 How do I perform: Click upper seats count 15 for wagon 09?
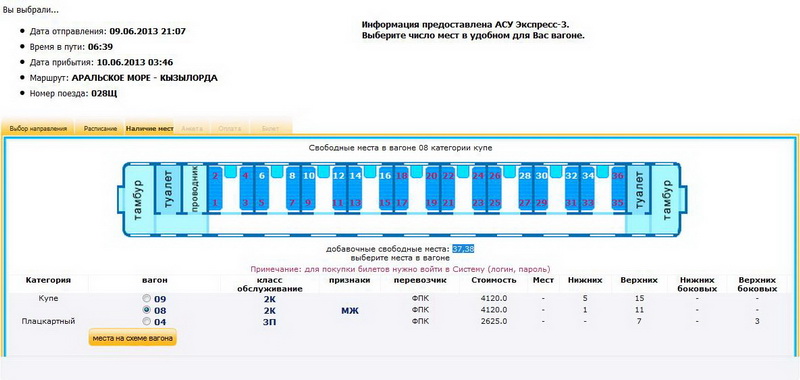coord(639,298)
